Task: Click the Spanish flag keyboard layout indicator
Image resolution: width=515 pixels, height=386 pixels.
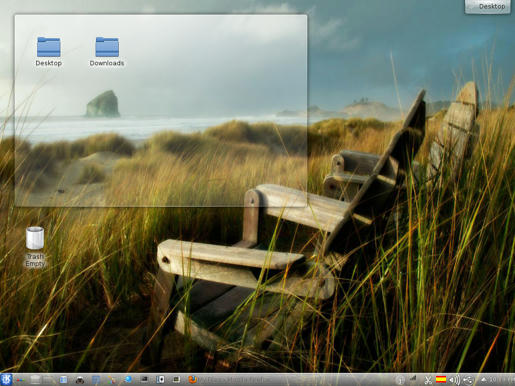Action: [441, 379]
